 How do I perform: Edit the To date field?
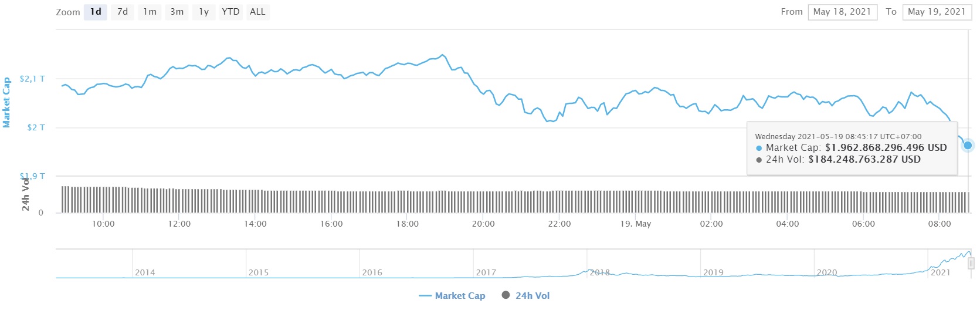click(x=936, y=12)
